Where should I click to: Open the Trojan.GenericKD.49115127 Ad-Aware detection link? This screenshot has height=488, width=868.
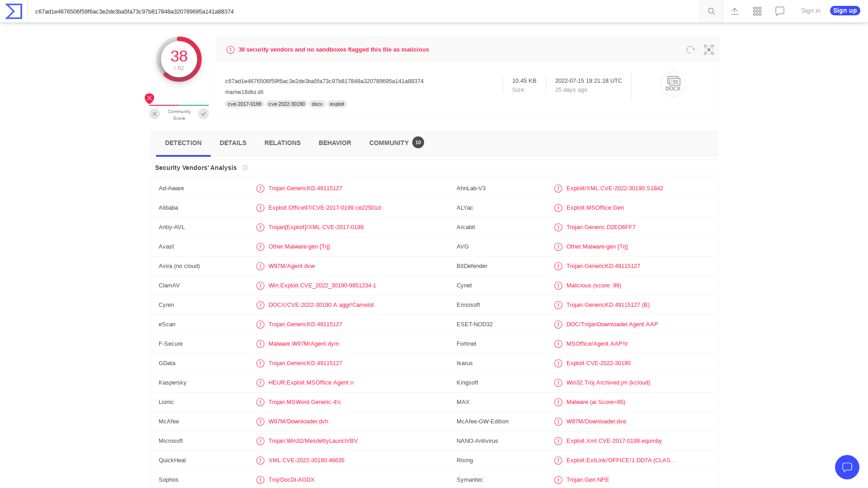[305, 188]
